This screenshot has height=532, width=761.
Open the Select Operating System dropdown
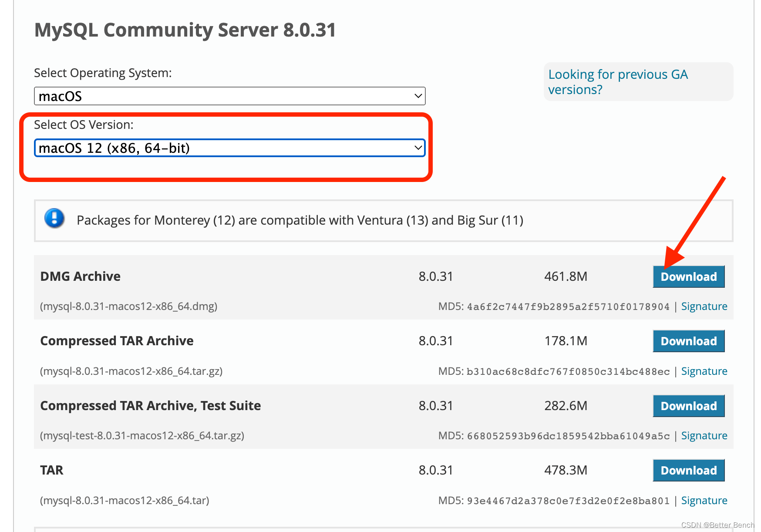point(229,96)
